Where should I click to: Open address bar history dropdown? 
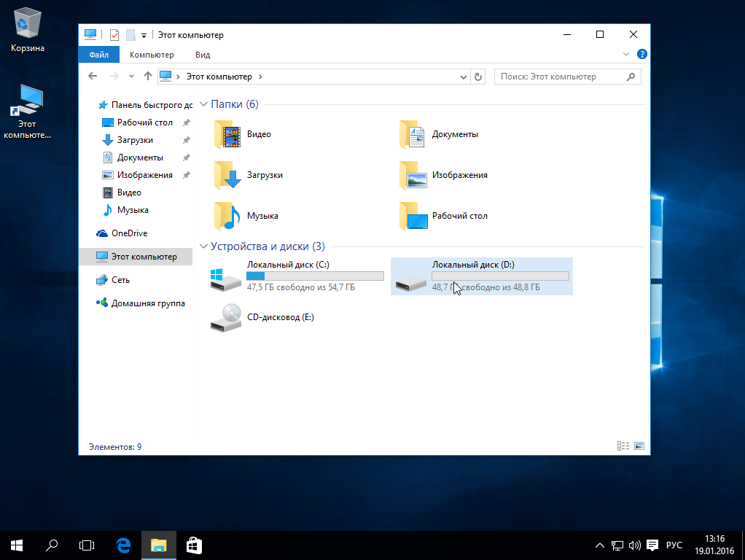click(x=464, y=77)
